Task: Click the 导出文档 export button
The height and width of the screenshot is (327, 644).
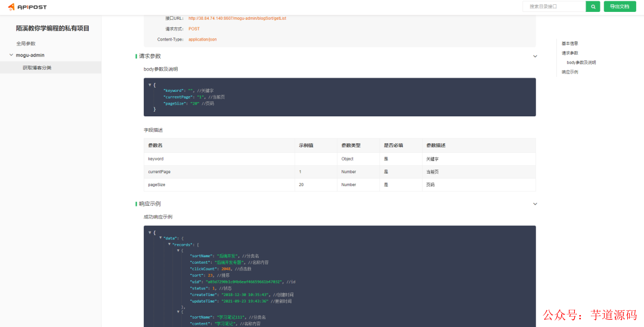Action: [620, 7]
